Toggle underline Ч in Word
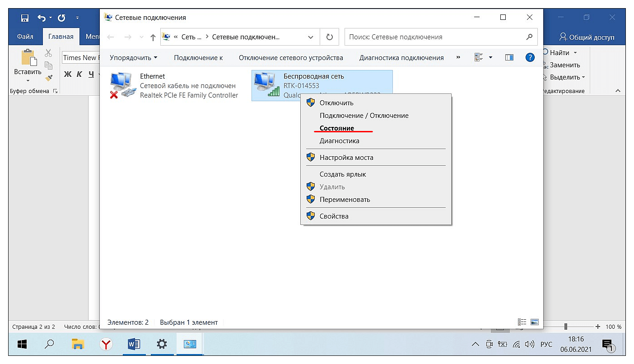 coord(91,74)
